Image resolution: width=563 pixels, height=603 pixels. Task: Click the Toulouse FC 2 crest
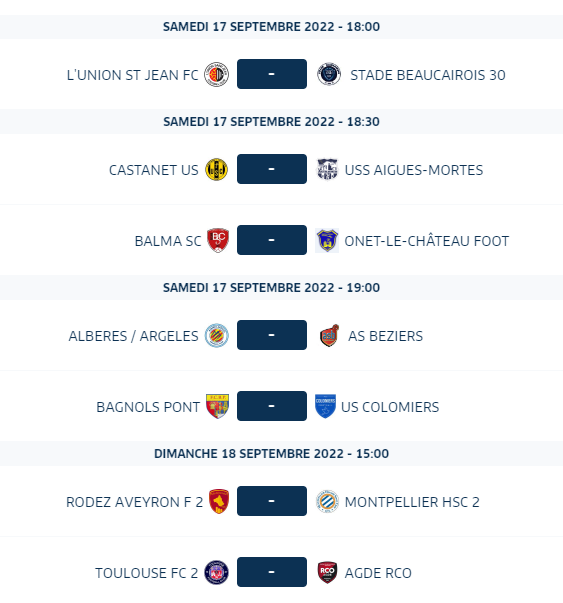(217, 572)
